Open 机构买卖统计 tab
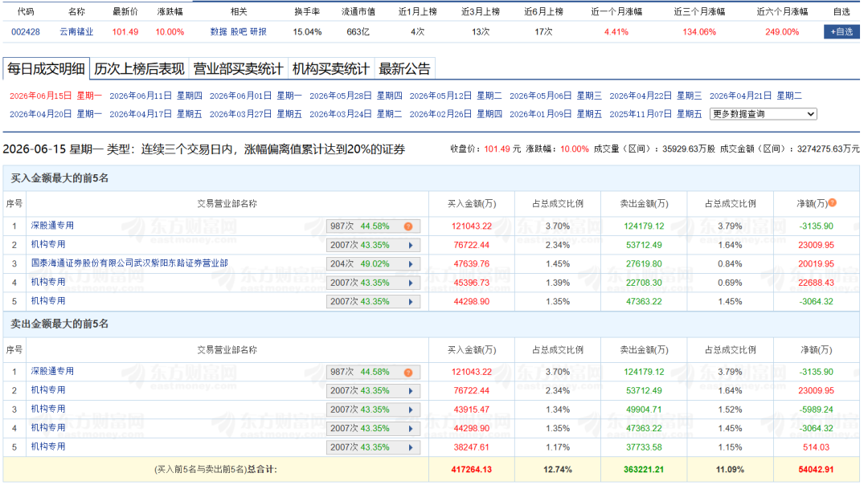 [330, 68]
